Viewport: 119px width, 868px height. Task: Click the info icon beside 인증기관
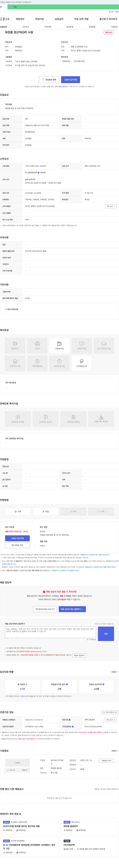70,720
